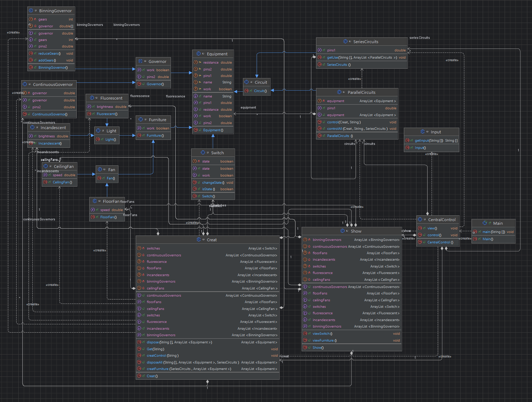Click the Light() constructor row
The image size is (532, 402).
point(107,140)
